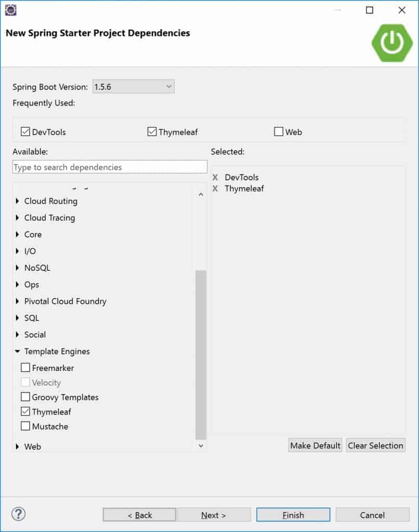Close the dependencies dialog

pyautogui.click(x=402, y=10)
